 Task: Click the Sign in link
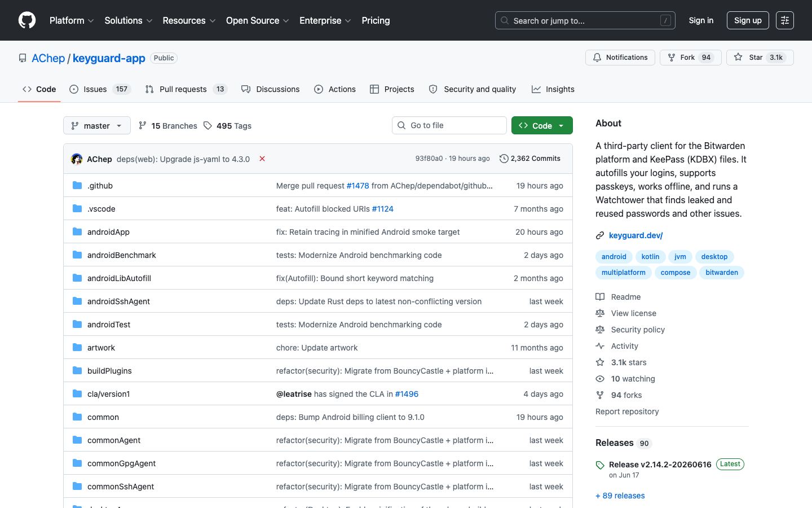point(701,20)
